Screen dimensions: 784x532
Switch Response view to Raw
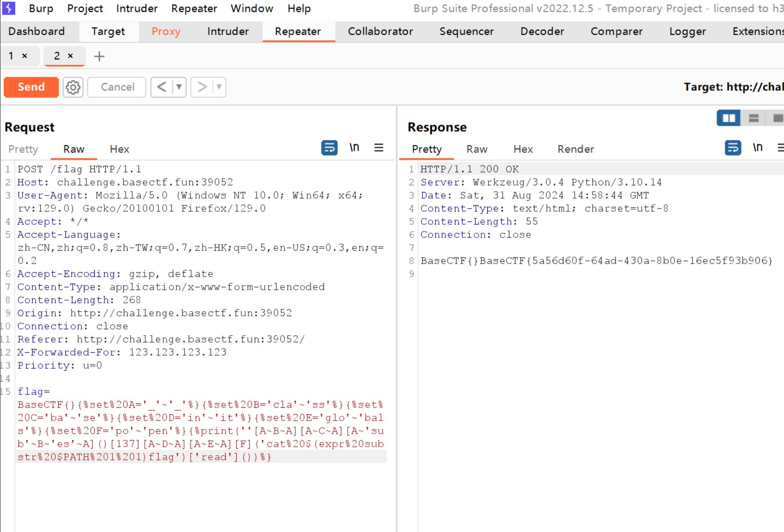(x=477, y=149)
